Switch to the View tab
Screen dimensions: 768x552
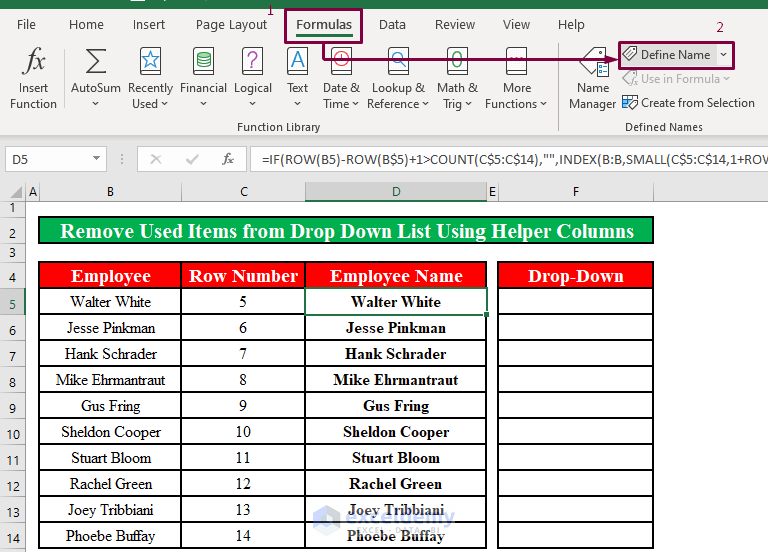[516, 24]
